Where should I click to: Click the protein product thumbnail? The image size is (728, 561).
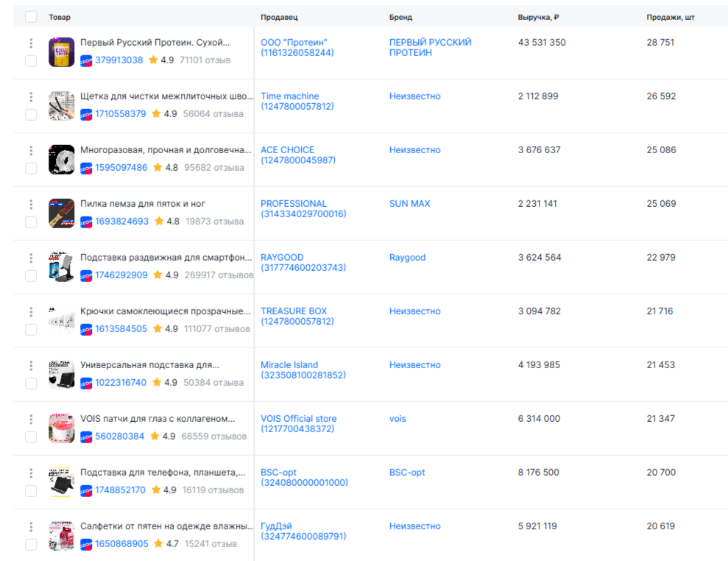point(61,52)
